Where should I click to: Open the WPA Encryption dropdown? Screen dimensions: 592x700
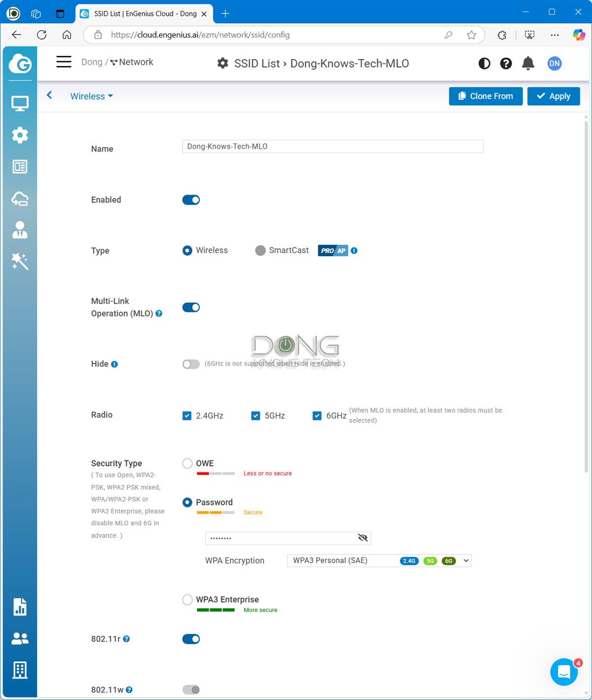379,561
